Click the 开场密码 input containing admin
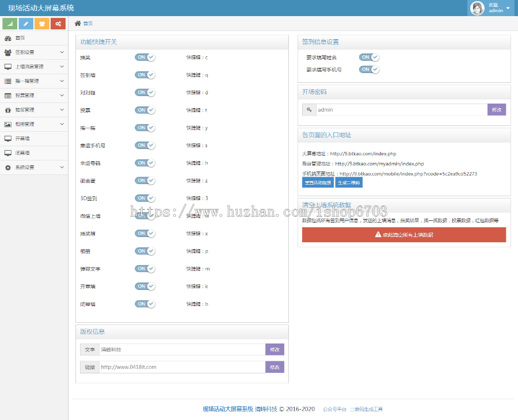This screenshot has width=518, height=420. click(402, 110)
